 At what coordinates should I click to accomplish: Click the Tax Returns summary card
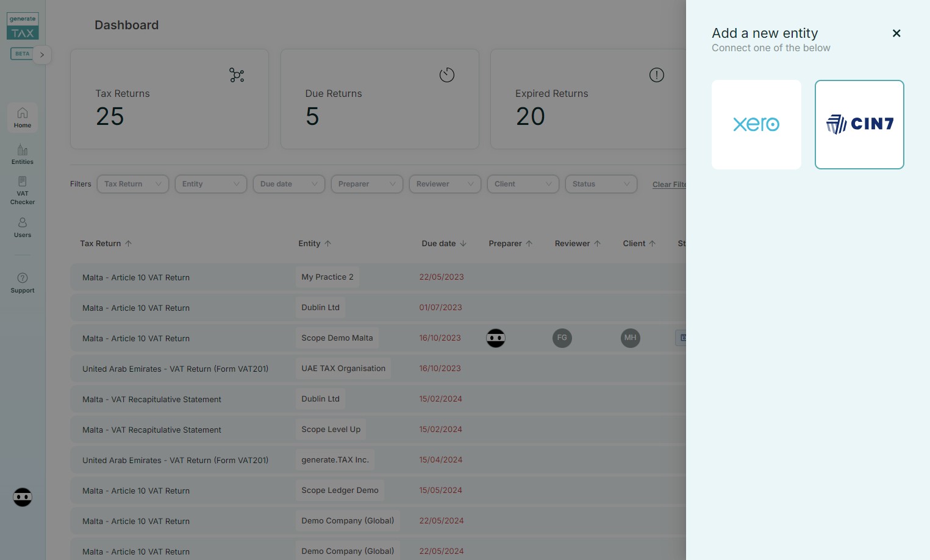[170, 99]
